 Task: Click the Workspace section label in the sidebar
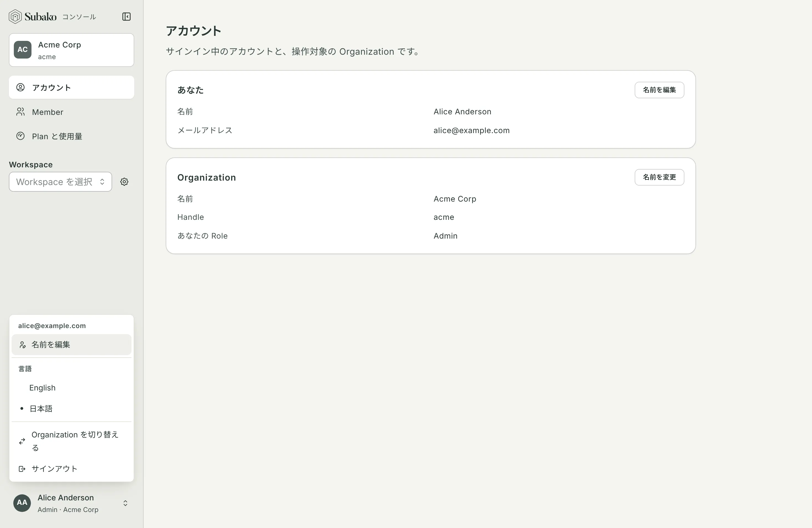[31, 165]
